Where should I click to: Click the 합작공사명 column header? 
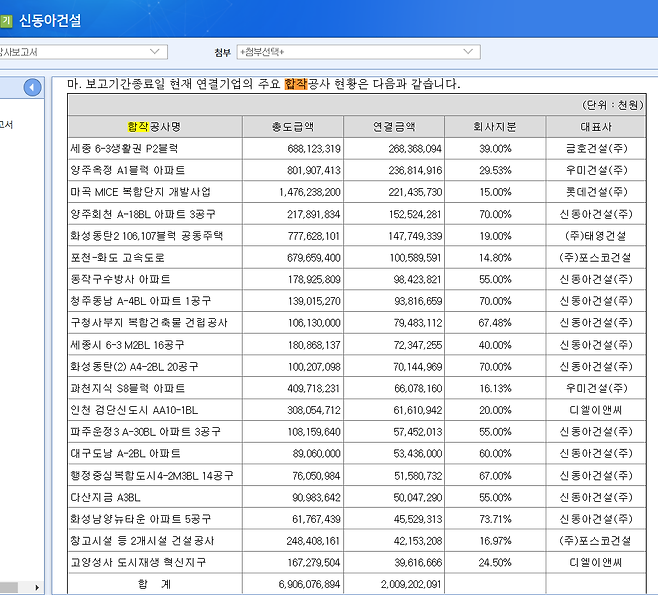click(x=155, y=127)
